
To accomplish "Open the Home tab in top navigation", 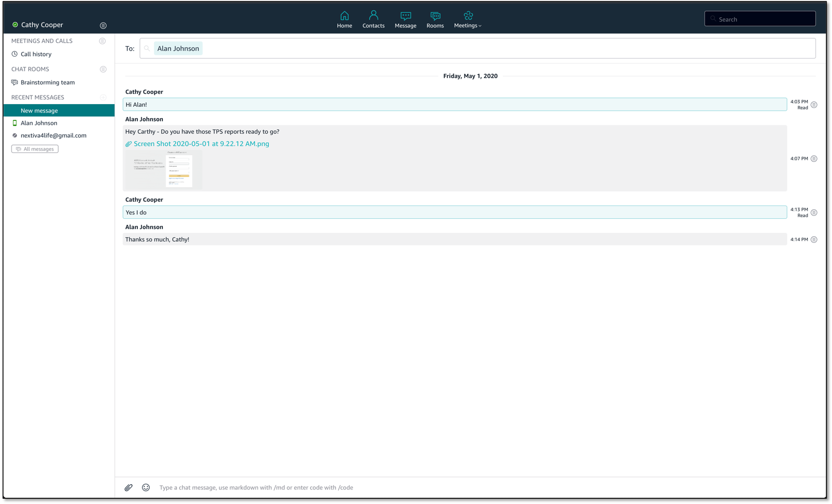I will coord(344,20).
